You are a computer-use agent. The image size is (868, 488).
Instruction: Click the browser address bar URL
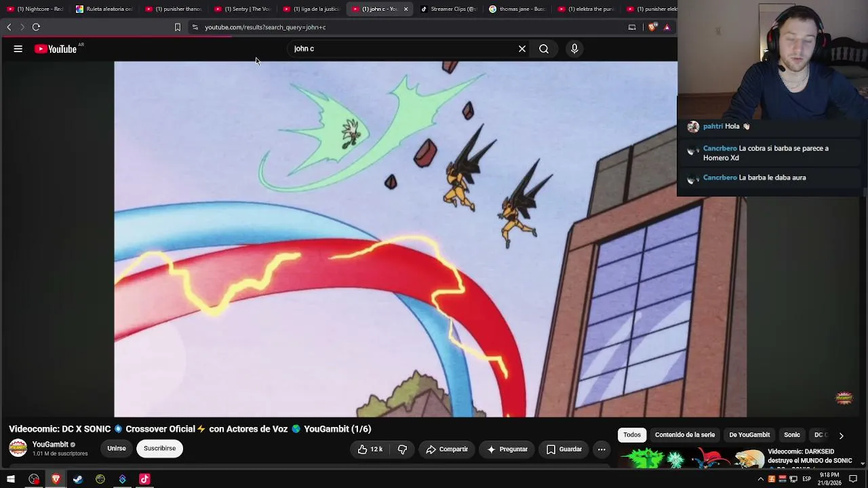[265, 27]
